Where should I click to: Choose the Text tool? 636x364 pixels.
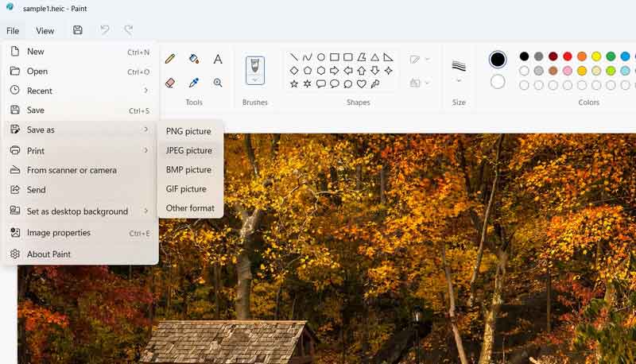[218, 59]
